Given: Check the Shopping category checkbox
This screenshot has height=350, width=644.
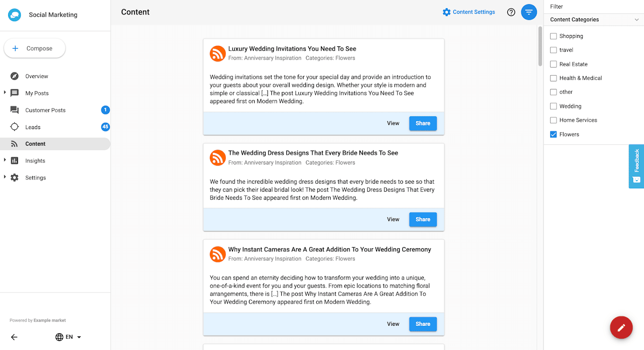Looking at the screenshot, I should tap(553, 36).
